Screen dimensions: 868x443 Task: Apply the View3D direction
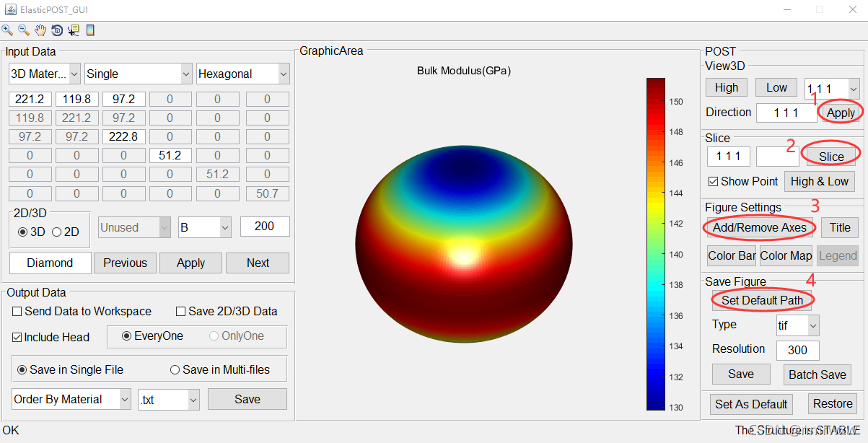pos(841,113)
